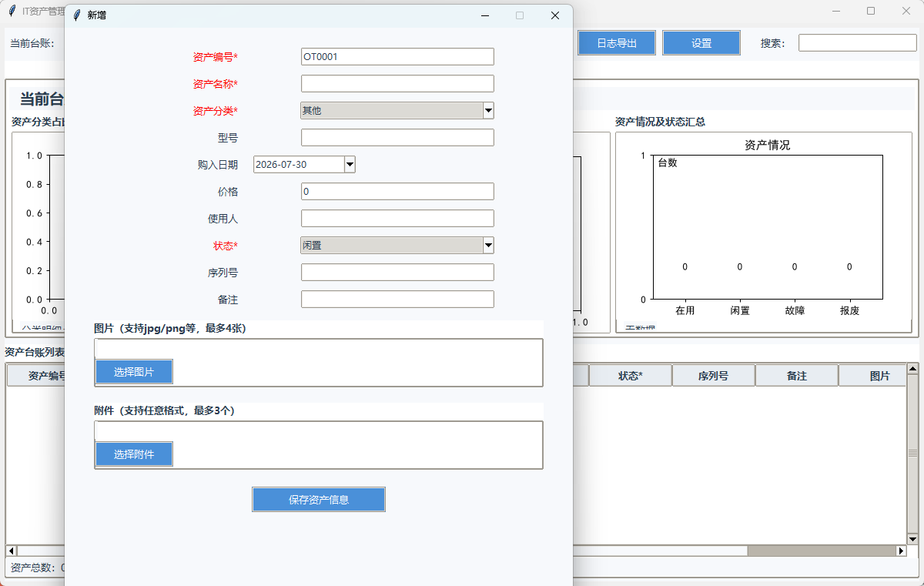Minimize the 新增 dialog window
The height and width of the screenshot is (586, 924).
coord(484,15)
